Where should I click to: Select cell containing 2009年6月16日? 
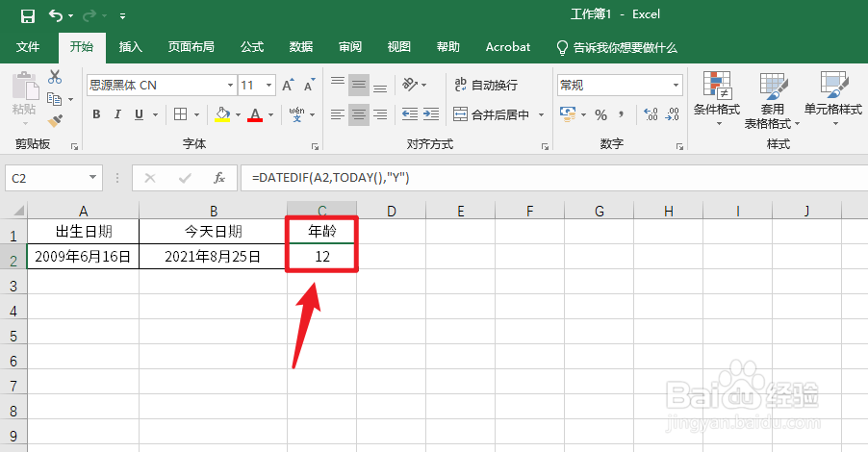pos(83,256)
